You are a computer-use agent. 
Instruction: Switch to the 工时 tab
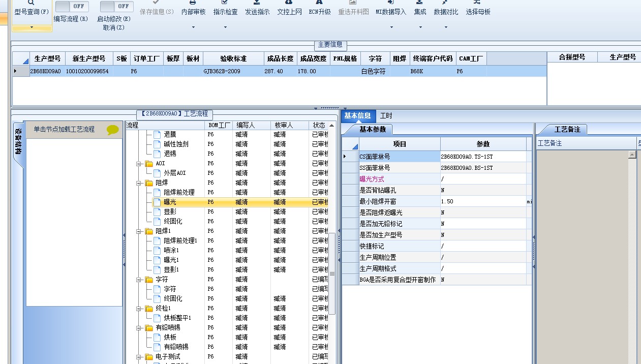point(386,116)
